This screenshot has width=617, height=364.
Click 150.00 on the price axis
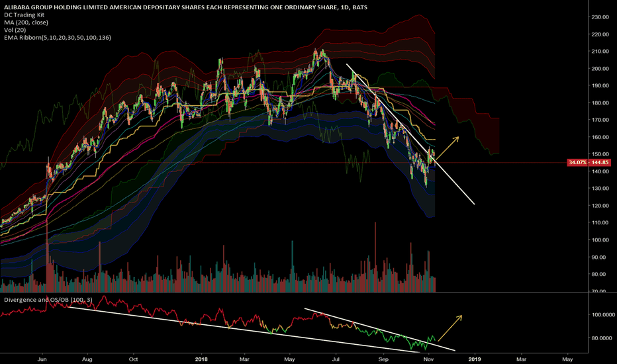600,154
